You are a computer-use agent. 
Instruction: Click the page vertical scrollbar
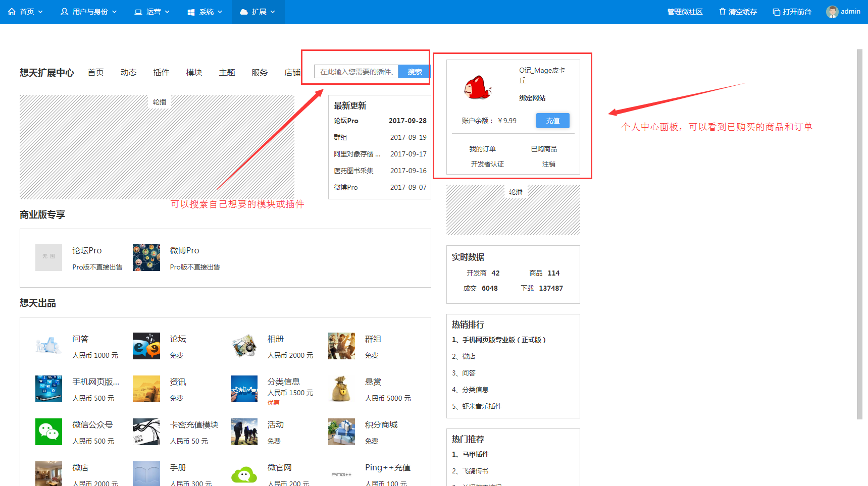pos(859,235)
